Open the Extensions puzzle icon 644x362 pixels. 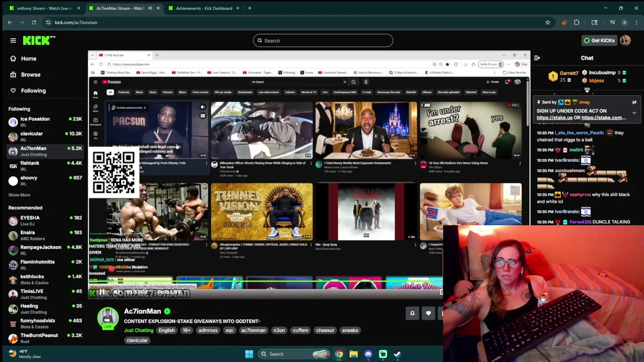pos(577,23)
